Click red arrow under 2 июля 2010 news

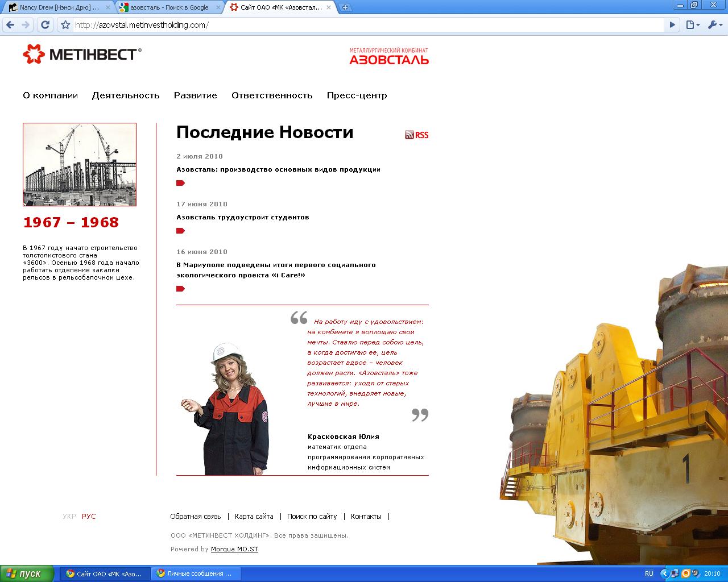(181, 183)
